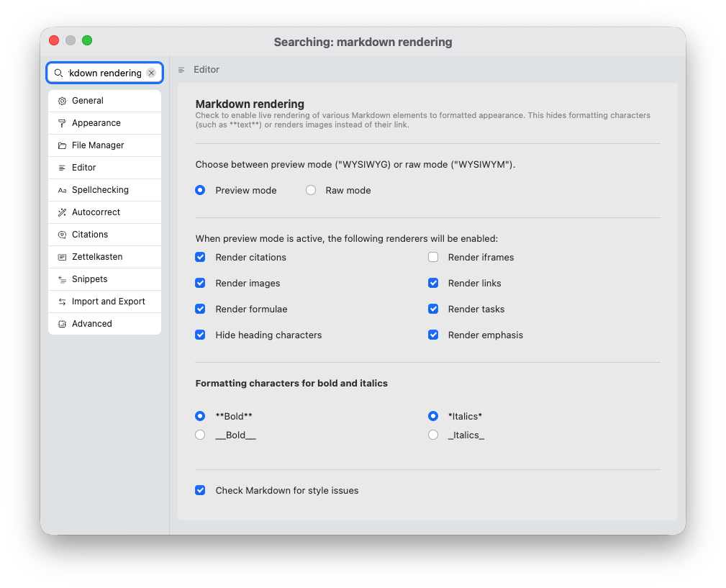
Task: Choose __Bold__ as the bold formatting style
Action: [x=200, y=434]
